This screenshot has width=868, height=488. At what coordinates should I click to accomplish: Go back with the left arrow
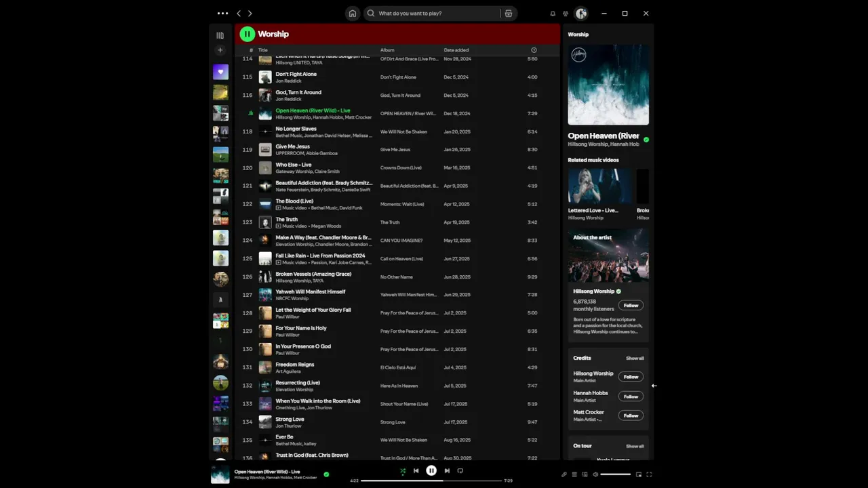pyautogui.click(x=239, y=13)
